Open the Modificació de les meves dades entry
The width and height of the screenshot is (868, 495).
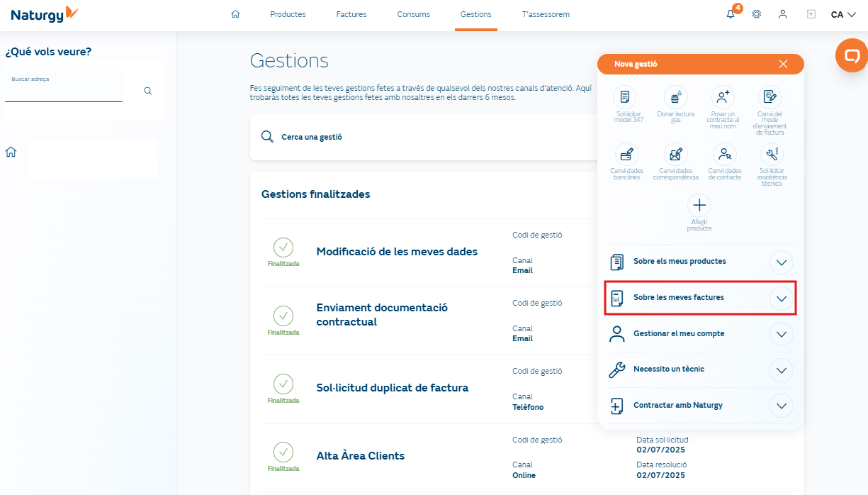(x=397, y=252)
